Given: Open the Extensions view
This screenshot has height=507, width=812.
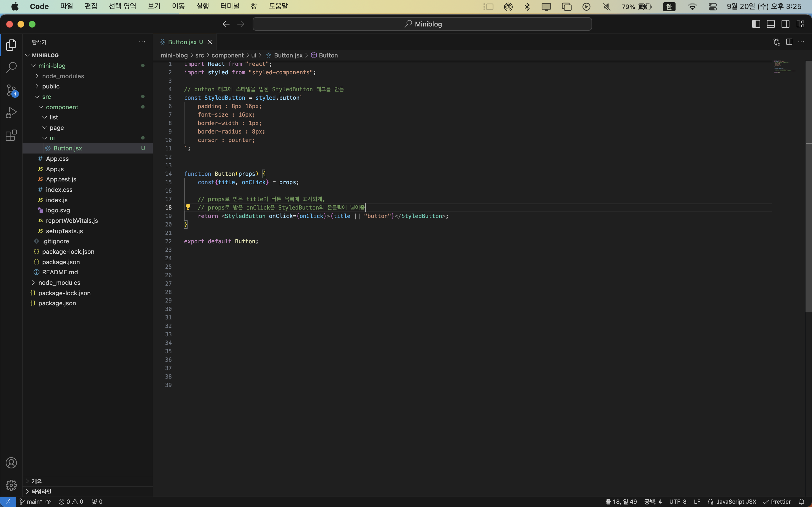Looking at the screenshot, I should [x=11, y=135].
